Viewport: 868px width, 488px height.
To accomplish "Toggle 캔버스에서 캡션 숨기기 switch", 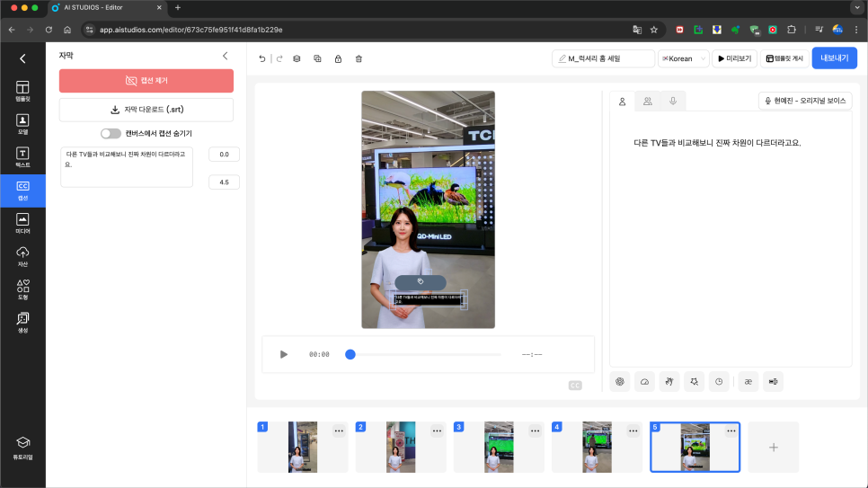I will [111, 134].
